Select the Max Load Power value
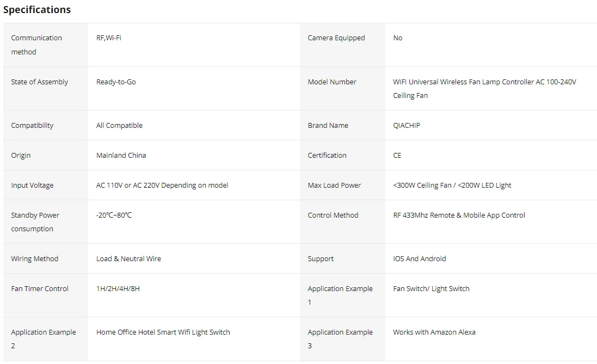This screenshot has height=364, width=597. (x=452, y=186)
